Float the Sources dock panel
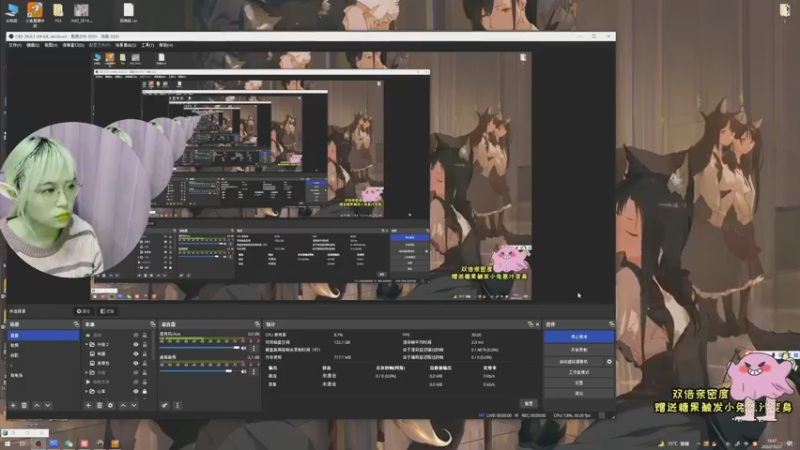The width and height of the screenshot is (800, 450). tap(152, 324)
